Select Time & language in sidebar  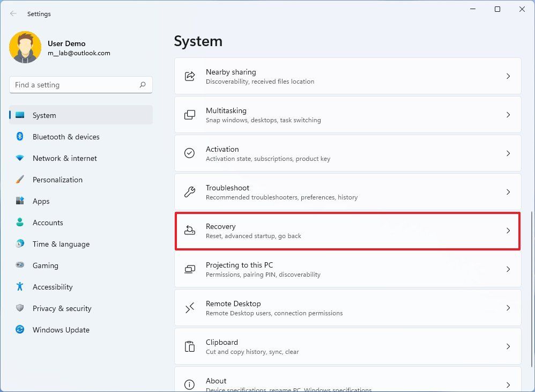click(x=61, y=244)
